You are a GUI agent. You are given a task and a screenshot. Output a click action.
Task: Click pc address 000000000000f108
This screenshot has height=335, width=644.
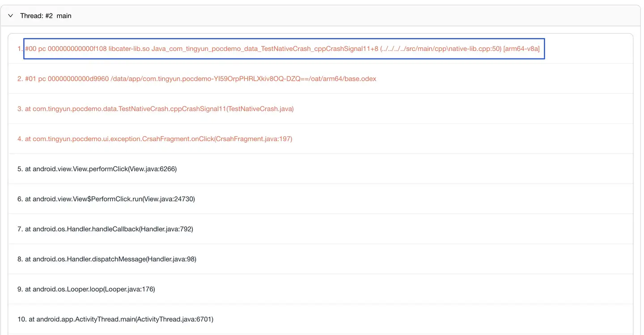[77, 49]
